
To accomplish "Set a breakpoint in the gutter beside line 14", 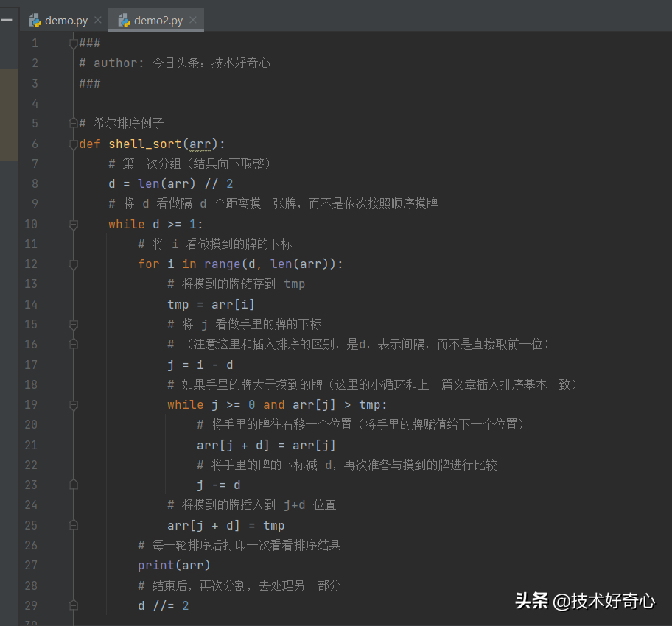I will (52, 304).
